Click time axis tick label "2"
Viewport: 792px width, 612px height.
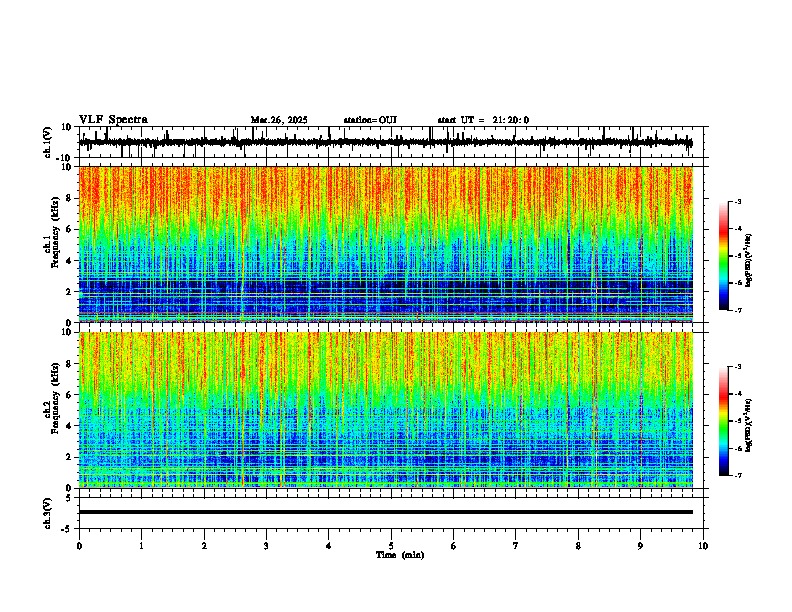pyautogui.click(x=204, y=546)
